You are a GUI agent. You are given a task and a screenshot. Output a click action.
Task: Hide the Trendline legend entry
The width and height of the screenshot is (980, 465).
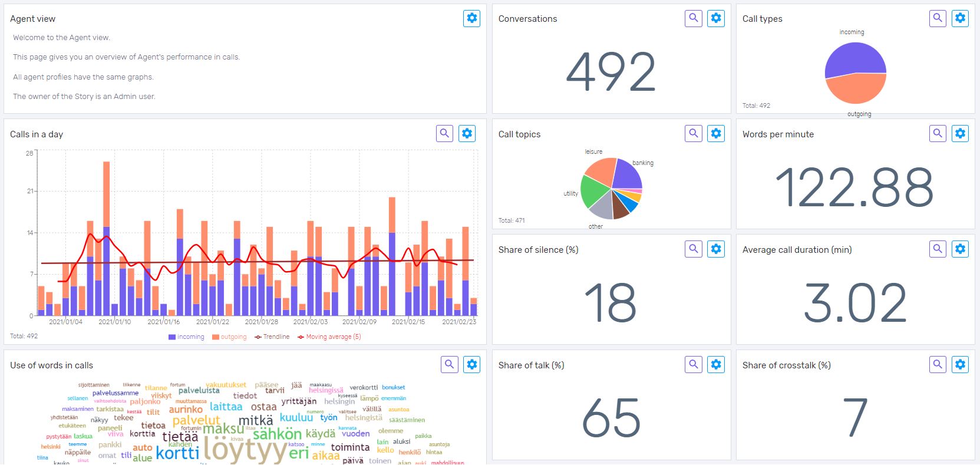[272, 337]
